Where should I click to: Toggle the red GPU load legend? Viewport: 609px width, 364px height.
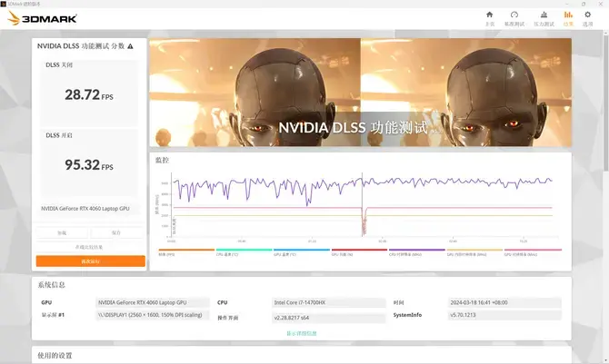359,252
